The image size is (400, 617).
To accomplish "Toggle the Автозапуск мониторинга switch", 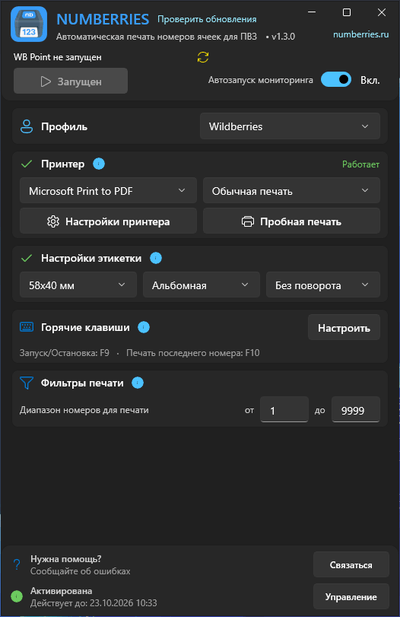I will click(336, 80).
